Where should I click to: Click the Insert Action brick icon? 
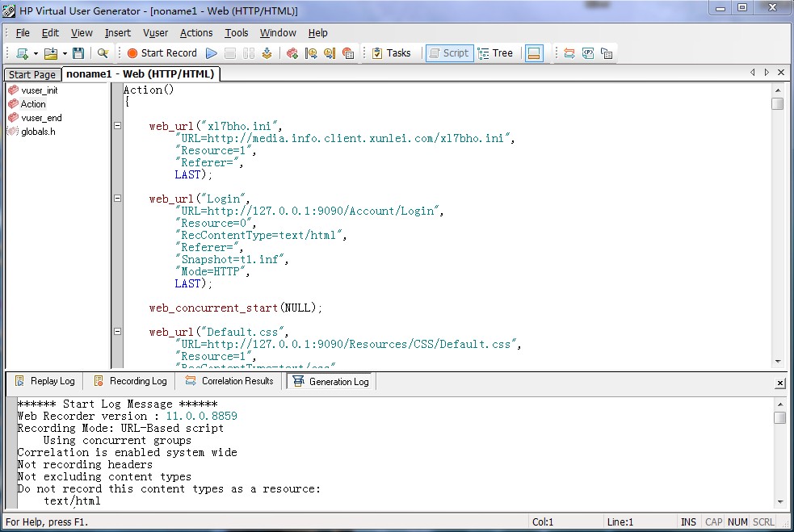292,53
